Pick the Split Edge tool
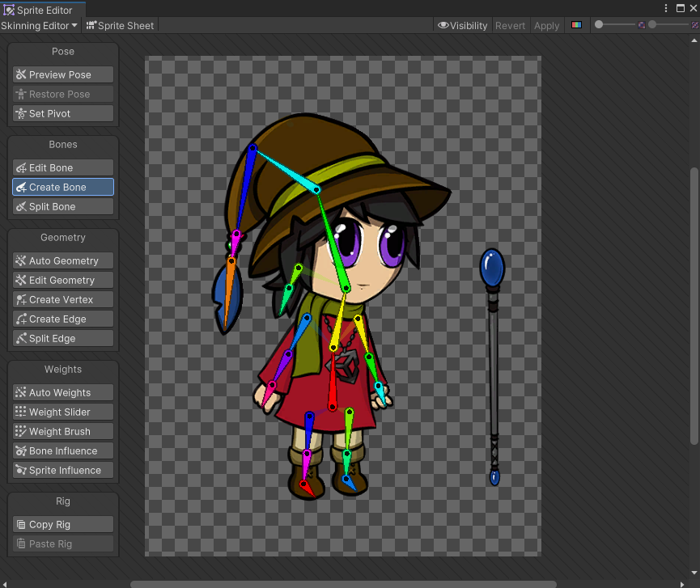Image resolution: width=700 pixels, height=588 pixels. tap(63, 338)
